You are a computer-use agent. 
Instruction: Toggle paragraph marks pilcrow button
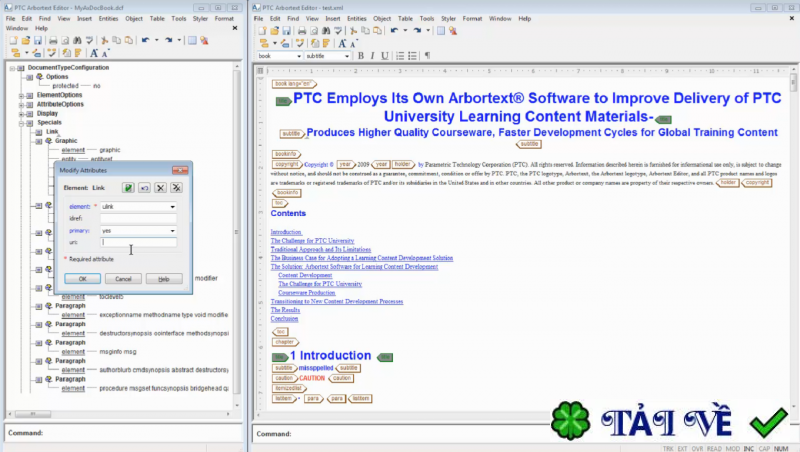428,56
